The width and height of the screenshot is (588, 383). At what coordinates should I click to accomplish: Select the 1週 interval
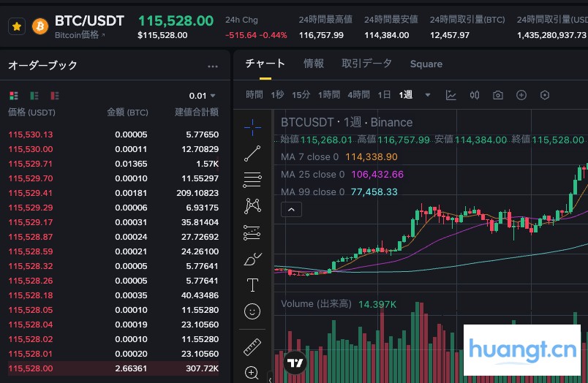click(406, 95)
